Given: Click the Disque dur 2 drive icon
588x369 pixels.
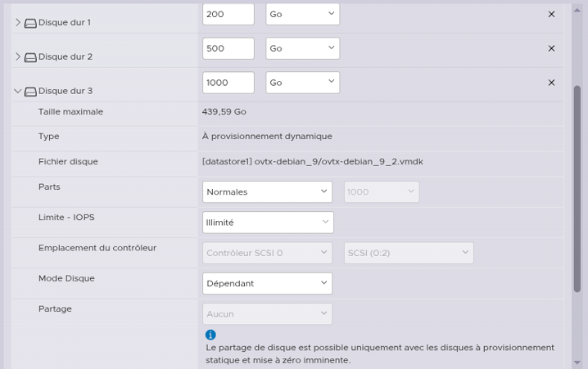Looking at the screenshot, I should pos(30,57).
